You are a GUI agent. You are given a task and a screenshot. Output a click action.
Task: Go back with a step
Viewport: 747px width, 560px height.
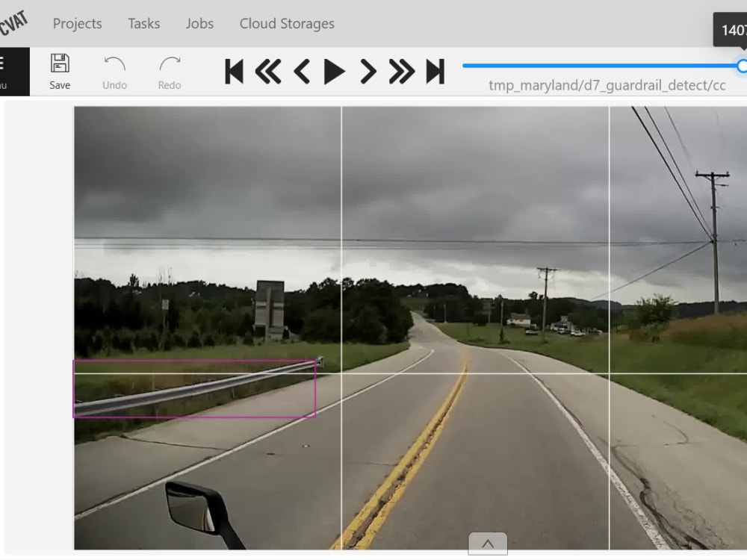pyautogui.click(x=267, y=72)
